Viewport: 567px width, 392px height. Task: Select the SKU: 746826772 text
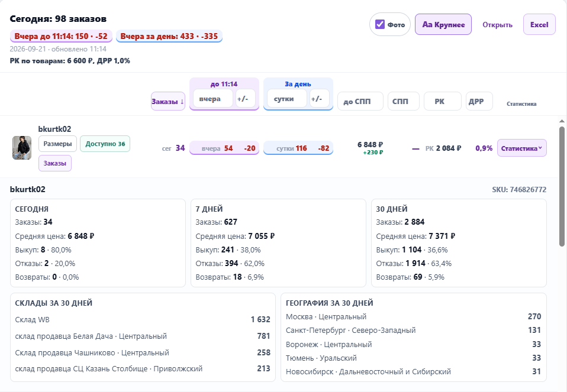[x=519, y=189]
